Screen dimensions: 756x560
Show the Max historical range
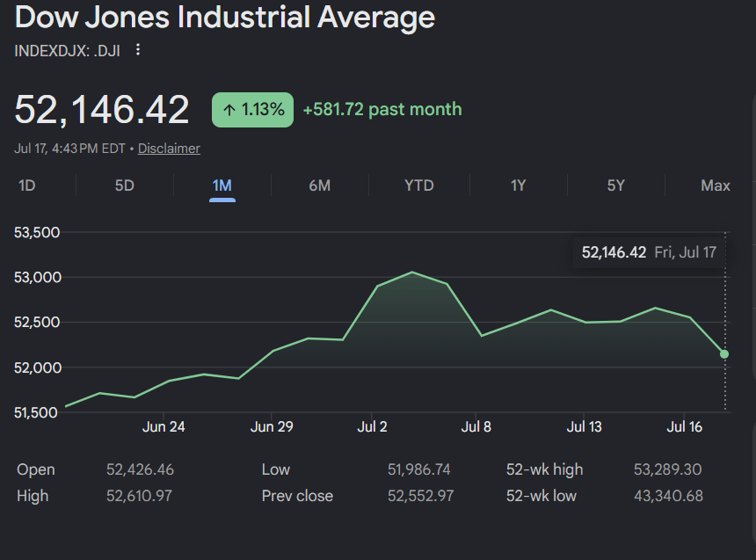pyautogui.click(x=716, y=185)
